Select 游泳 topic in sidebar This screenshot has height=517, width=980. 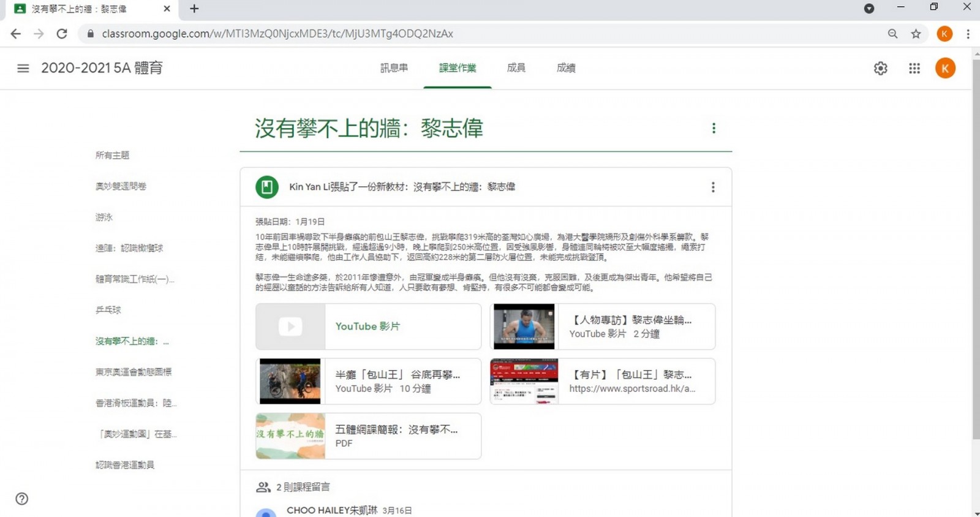point(104,217)
